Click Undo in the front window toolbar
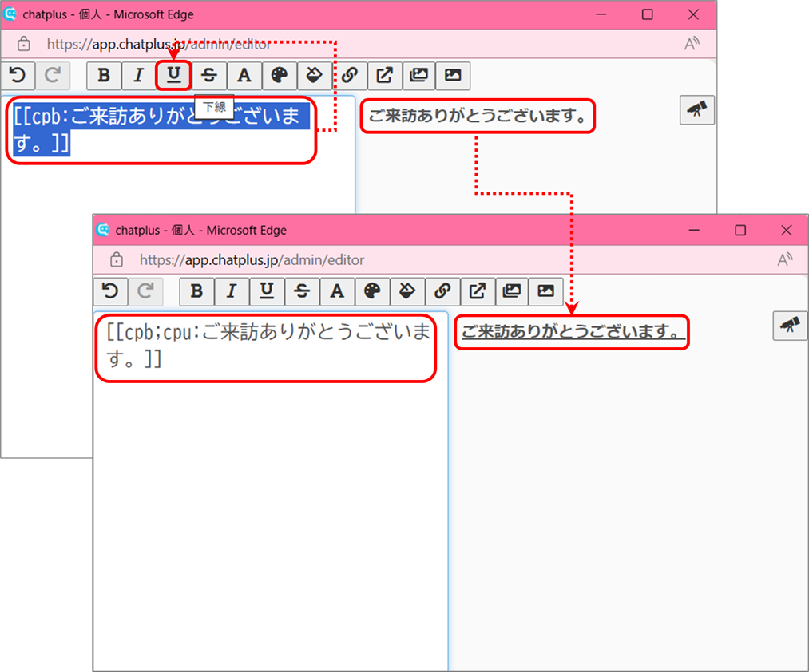The image size is (809, 672). click(x=110, y=291)
